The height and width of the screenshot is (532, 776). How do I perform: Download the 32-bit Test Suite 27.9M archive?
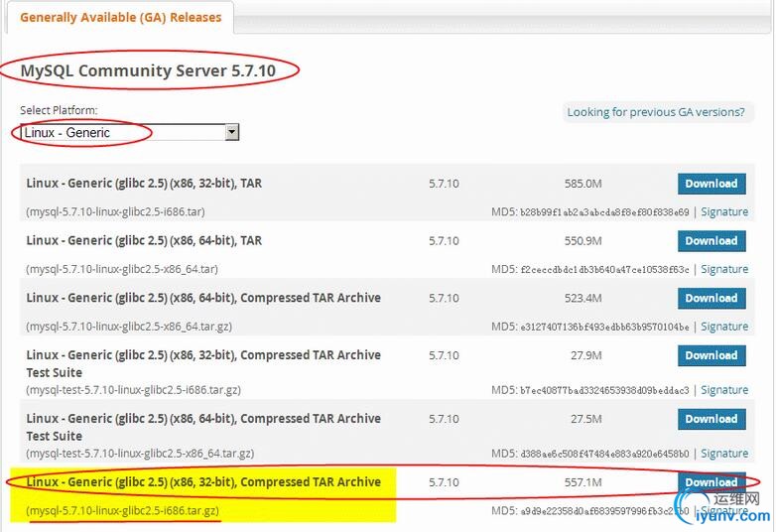point(711,355)
